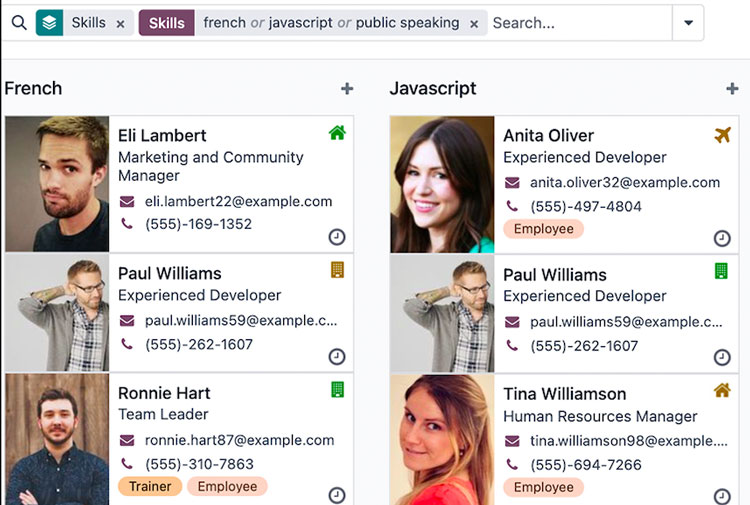The width and height of the screenshot is (750, 505).
Task: Open the search options dropdown arrow
Action: (x=688, y=23)
